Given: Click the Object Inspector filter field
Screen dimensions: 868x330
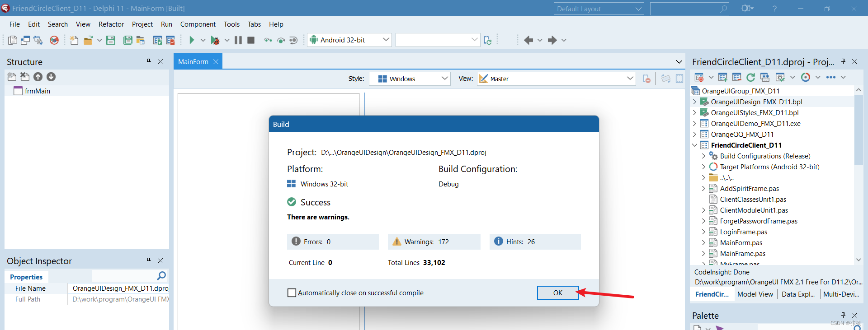Looking at the screenshot, I should 123,275.
